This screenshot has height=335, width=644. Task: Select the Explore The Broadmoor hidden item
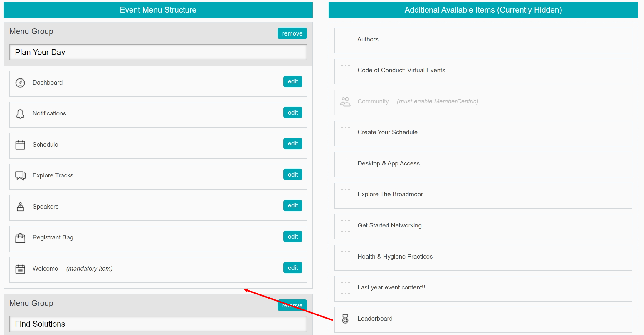(x=390, y=195)
